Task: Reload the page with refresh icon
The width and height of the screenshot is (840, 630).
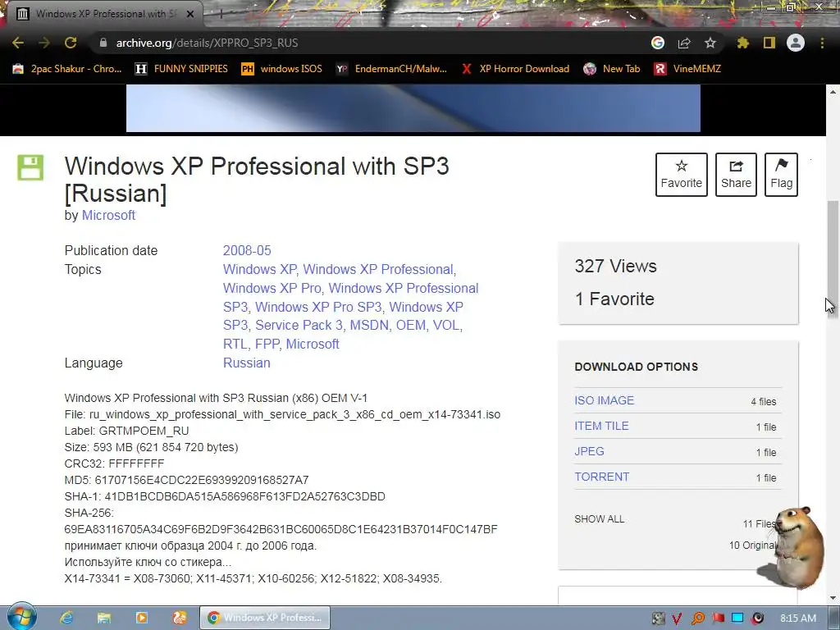Action: click(71, 43)
